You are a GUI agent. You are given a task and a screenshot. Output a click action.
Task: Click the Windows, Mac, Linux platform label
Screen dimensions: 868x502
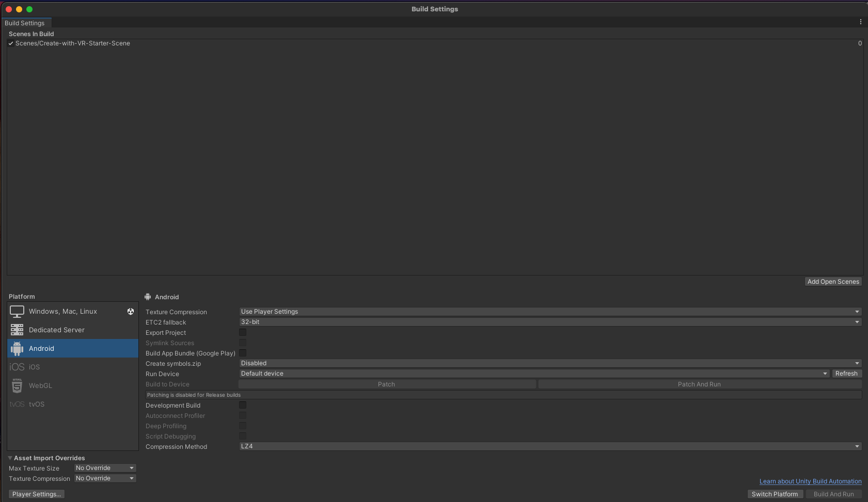tap(63, 312)
